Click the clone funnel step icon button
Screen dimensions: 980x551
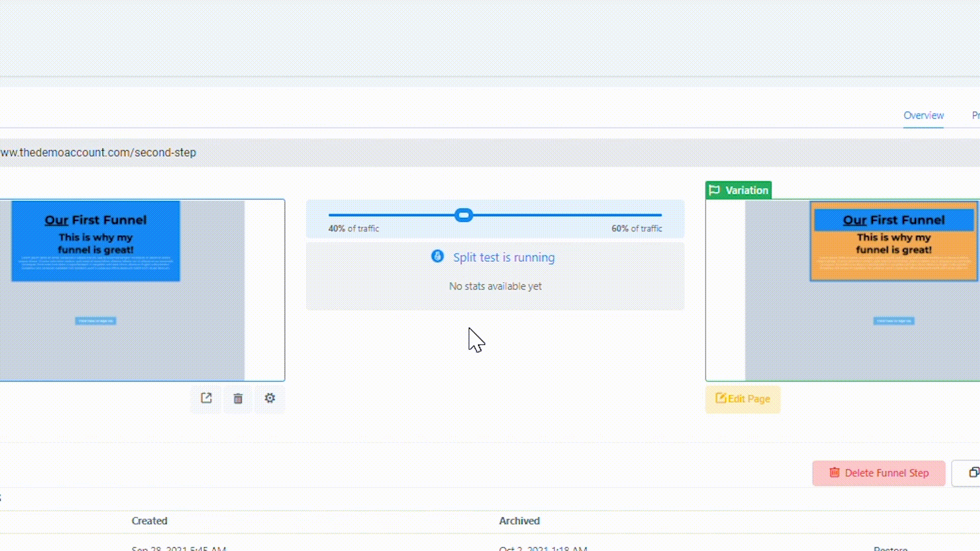click(x=973, y=472)
